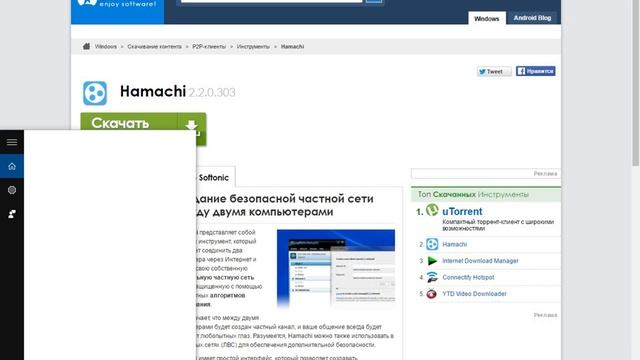The image size is (640, 360).
Task: Open Connectify Hotspot link
Action: click(x=468, y=277)
